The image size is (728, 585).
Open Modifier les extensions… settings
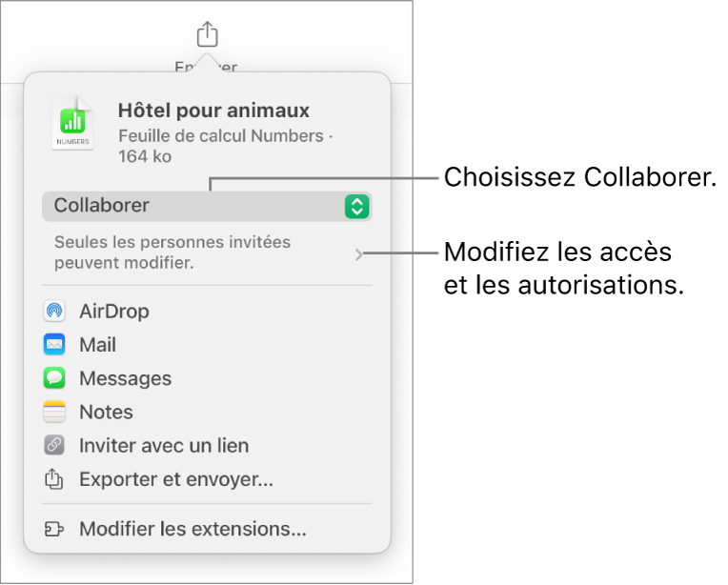[x=192, y=529]
